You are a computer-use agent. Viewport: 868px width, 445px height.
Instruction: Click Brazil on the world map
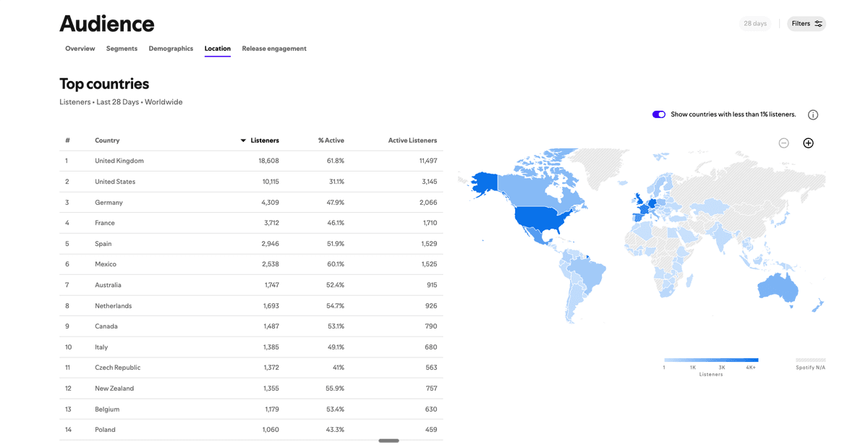(587, 271)
